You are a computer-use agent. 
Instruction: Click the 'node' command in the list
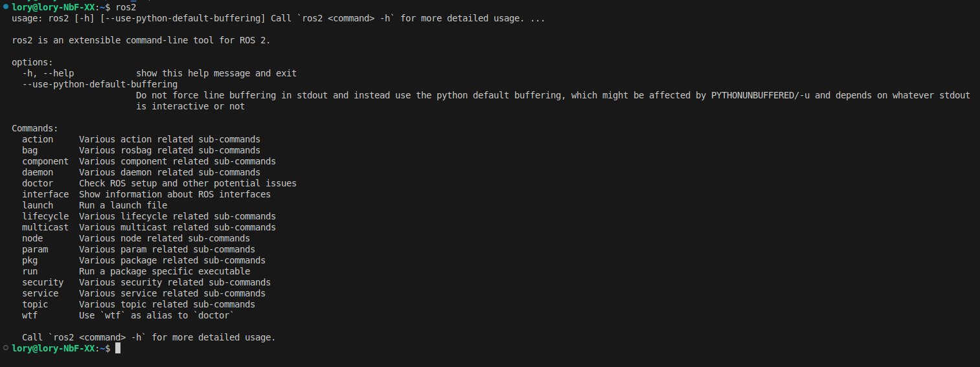tap(32, 238)
